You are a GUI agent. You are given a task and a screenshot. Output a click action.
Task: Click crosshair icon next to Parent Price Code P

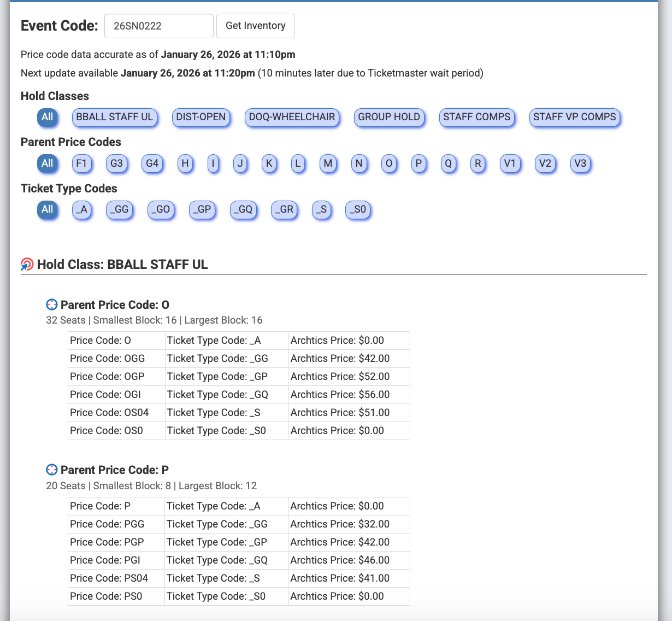point(52,470)
